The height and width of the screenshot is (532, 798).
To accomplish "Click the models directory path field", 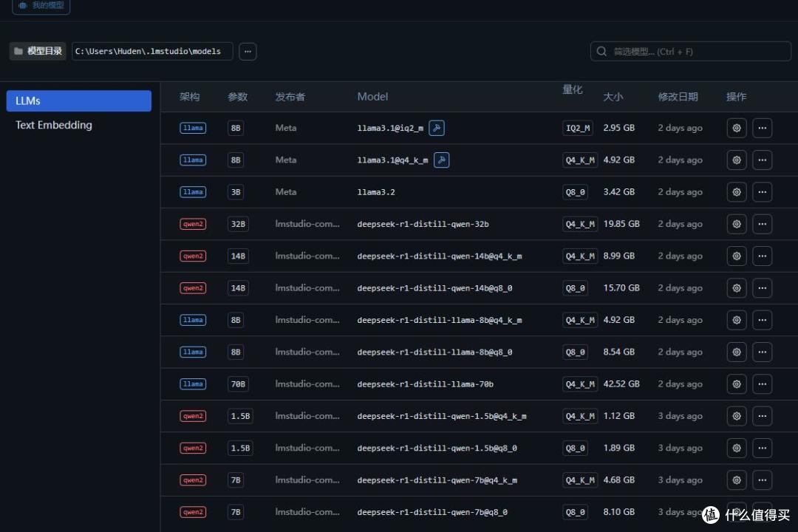I will coord(152,52).
